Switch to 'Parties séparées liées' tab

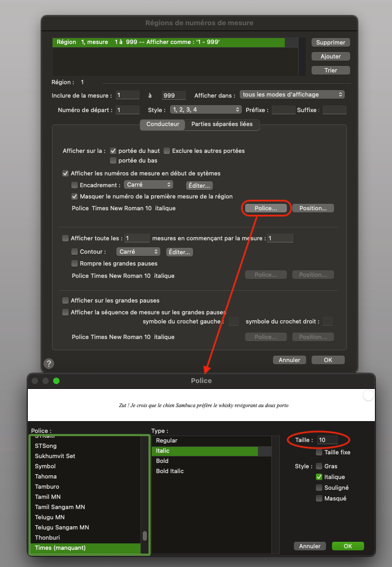(222, 124)
